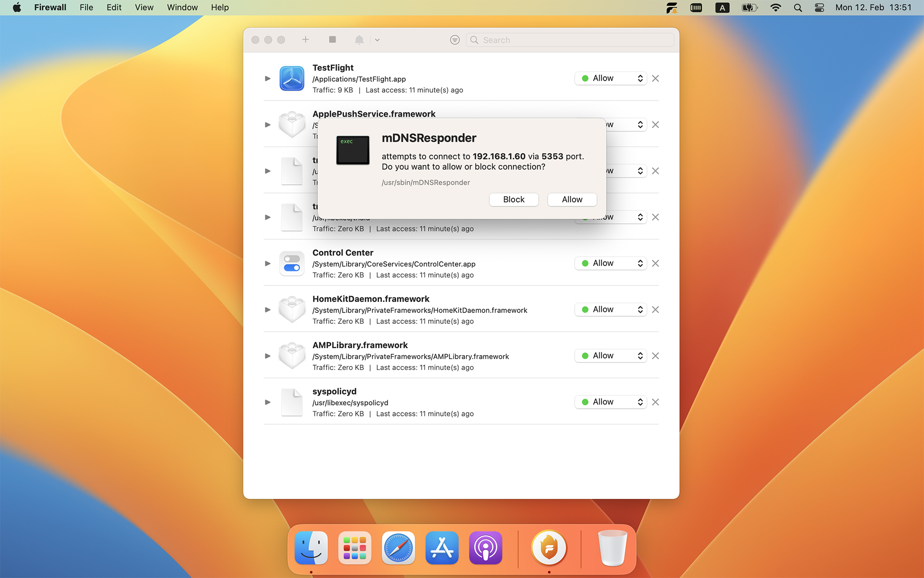Expand the HomeKitDaemon.framework row details
This screenshot has width=924, height=578.
268,310
